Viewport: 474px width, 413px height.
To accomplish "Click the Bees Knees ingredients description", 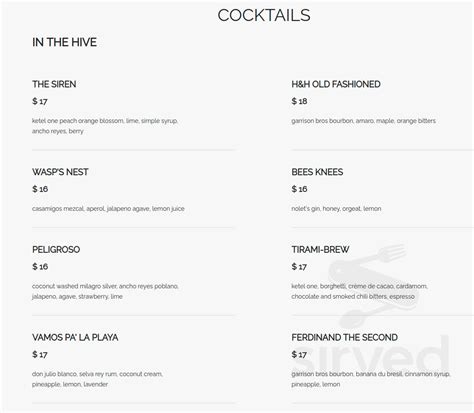I will pyautogui.click(x=336, y=209).
